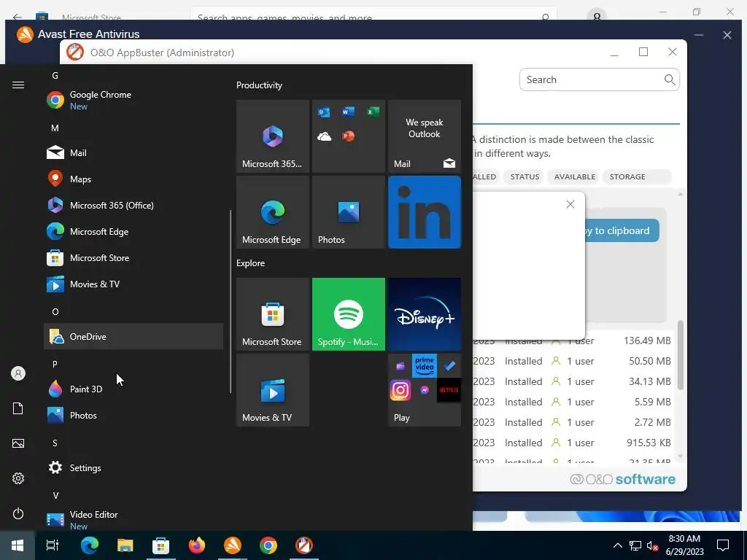Click the 915.53 KB storage value
The image size is (747, 560).
pyautogui.click(x=649, y=443)
